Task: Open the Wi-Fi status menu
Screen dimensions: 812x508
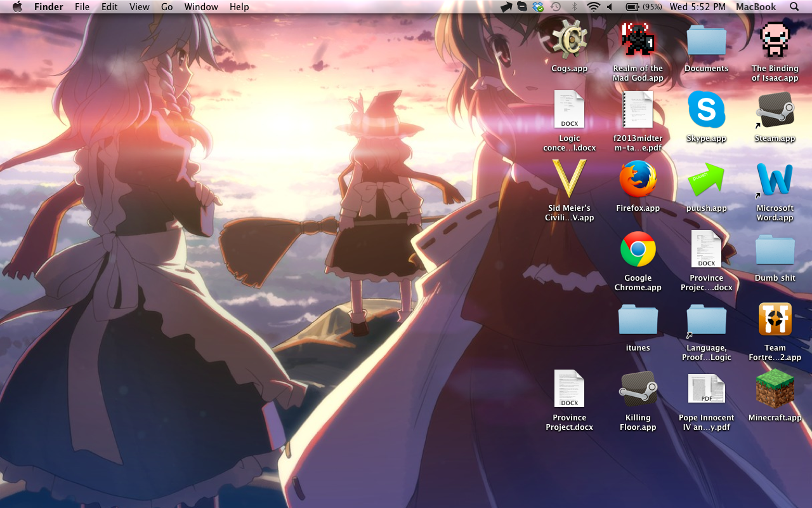Action: (593, 7)
